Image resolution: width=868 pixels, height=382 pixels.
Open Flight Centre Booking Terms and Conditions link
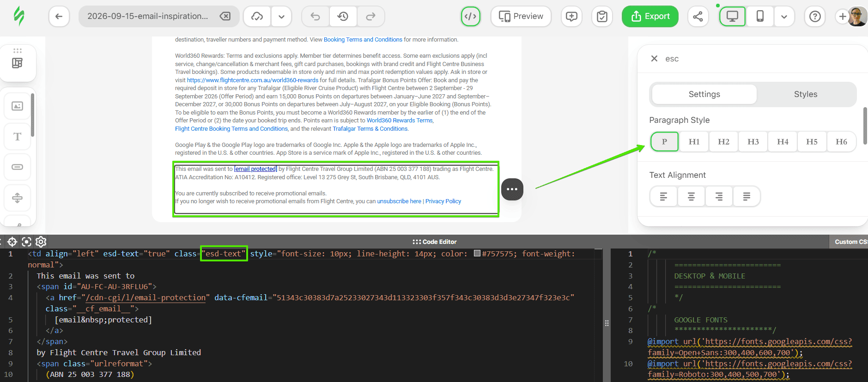231,129
